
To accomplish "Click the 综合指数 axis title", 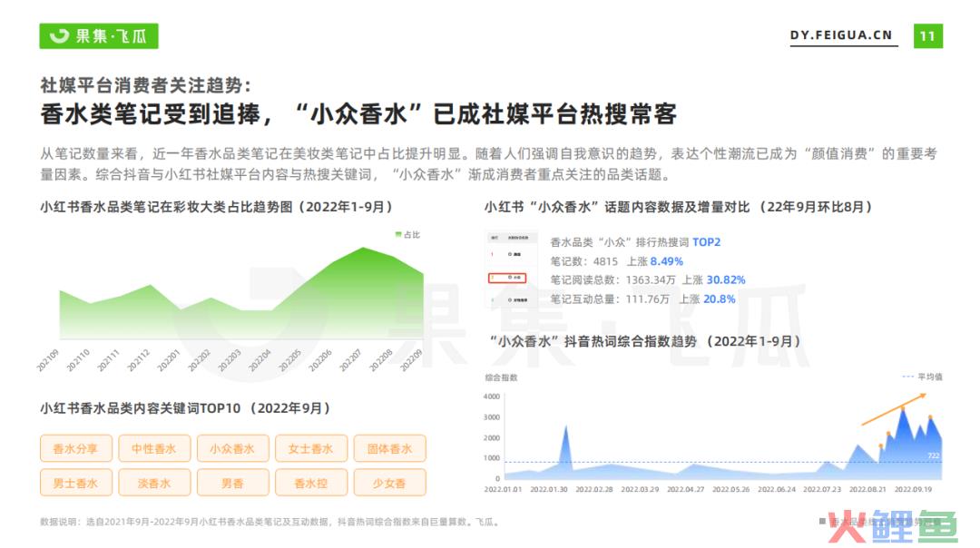I will pos(501,377).
